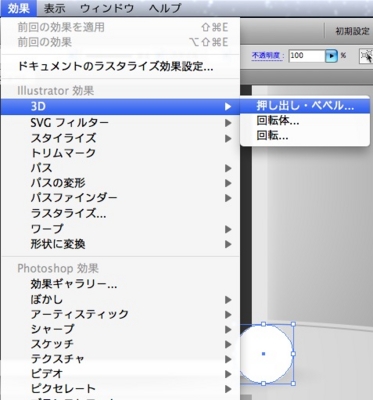Click the circle's center point
The image size is (373, 400).
tap(263, 354)
